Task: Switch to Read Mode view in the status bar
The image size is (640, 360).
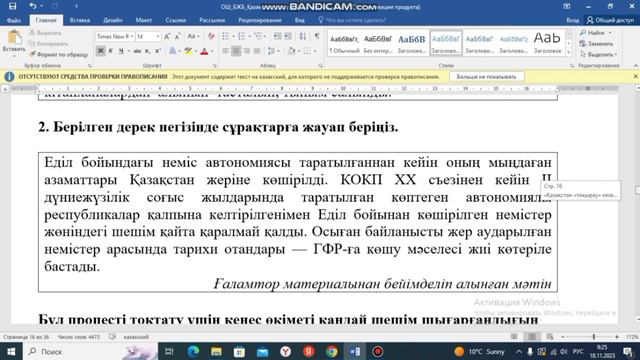Action: [514, 337]
